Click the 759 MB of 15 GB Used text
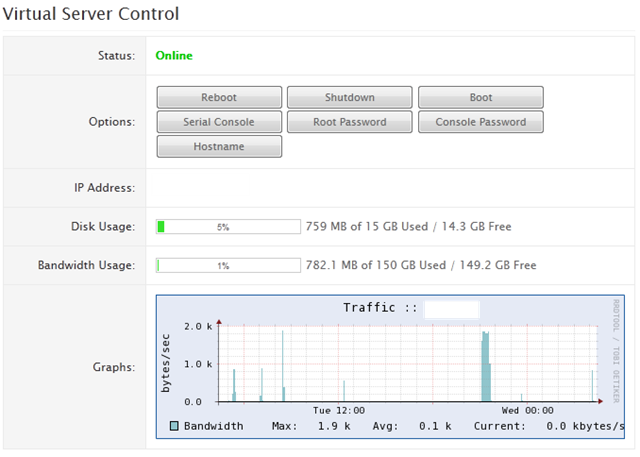Viewport: 640px width, 457px height. (x=367, y=226)
